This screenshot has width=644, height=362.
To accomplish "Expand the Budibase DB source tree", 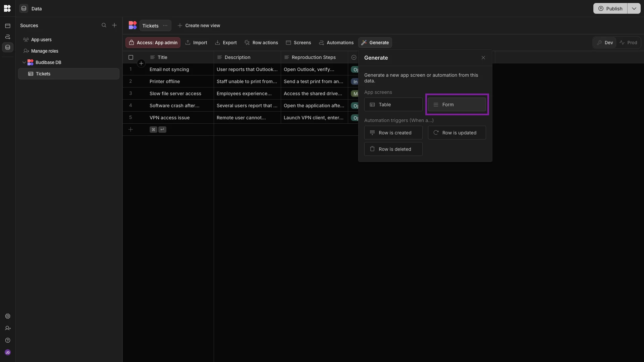I will click(24, 62).
